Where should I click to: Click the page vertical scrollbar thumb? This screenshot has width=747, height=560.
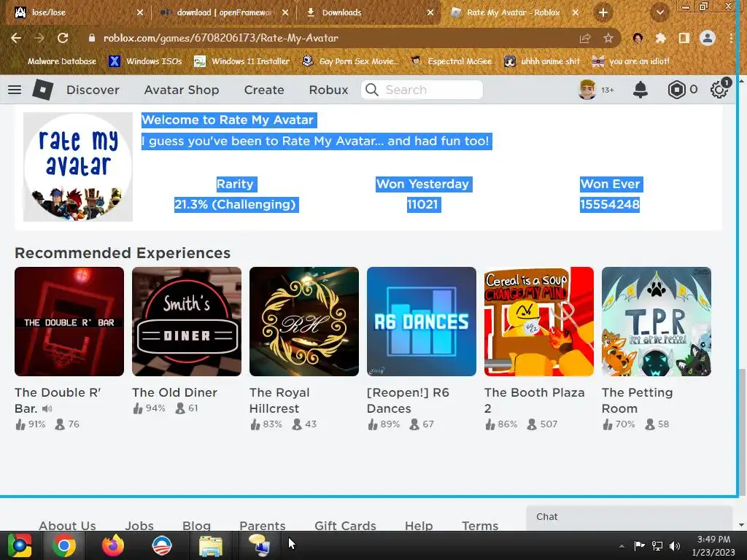(x=742, y=431)
